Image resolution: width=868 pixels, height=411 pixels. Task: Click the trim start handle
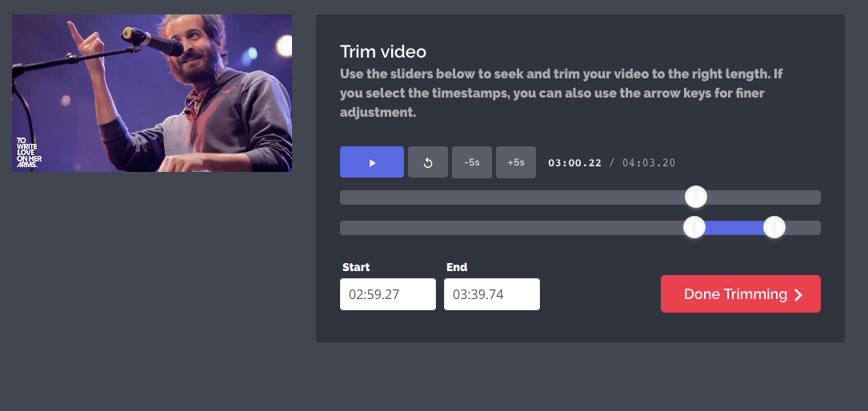tap(694, 227)
